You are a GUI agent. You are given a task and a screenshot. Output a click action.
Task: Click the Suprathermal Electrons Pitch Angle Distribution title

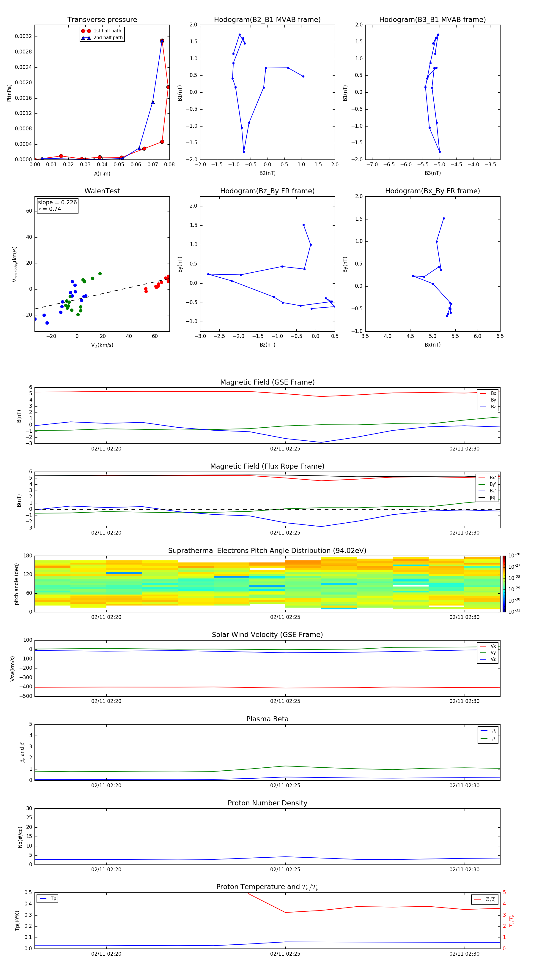click(267, 551)
